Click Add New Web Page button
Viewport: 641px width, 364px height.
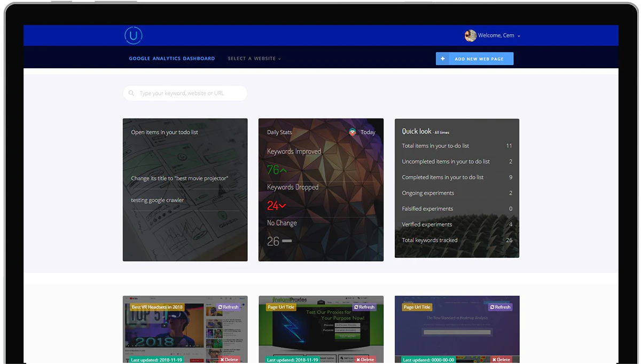pos(474,59)
